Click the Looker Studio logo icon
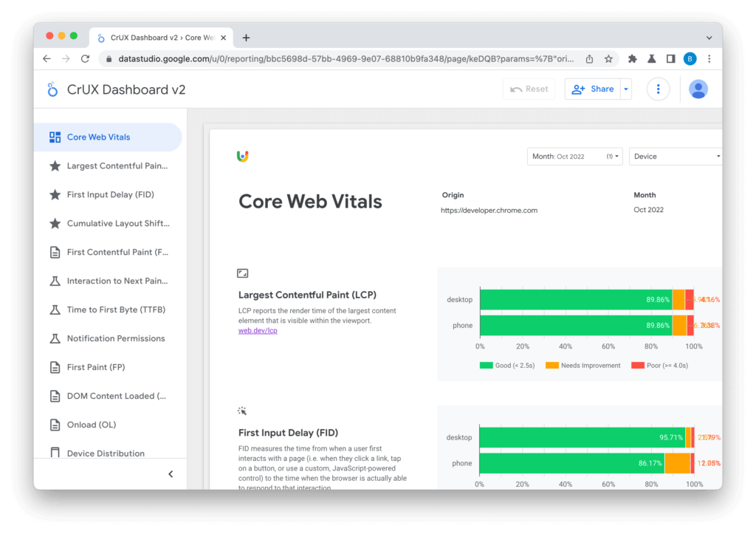The image size is (756, 534). (x=52, y=89)
